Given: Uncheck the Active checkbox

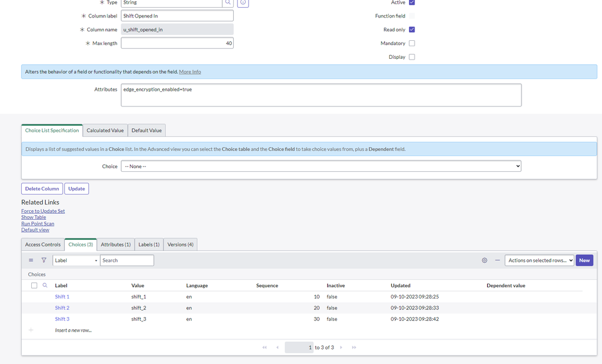Looking at the screenshot, I should click(412, 2).
